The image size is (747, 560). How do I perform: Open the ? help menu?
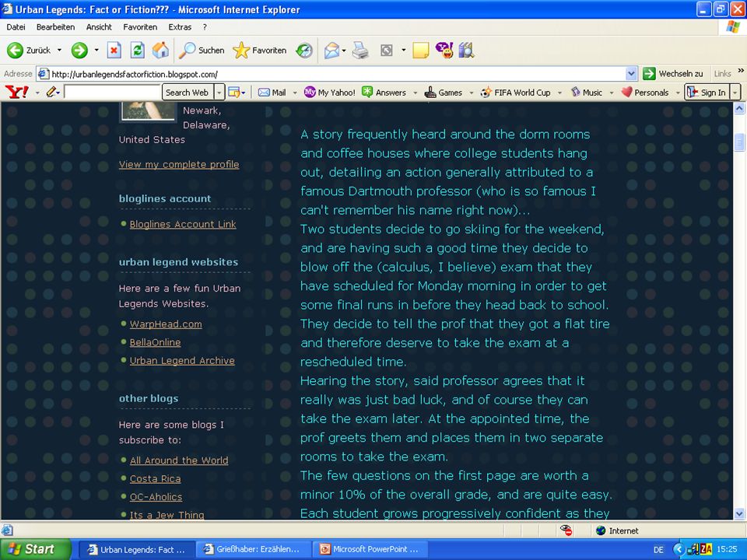click(205, 27)
